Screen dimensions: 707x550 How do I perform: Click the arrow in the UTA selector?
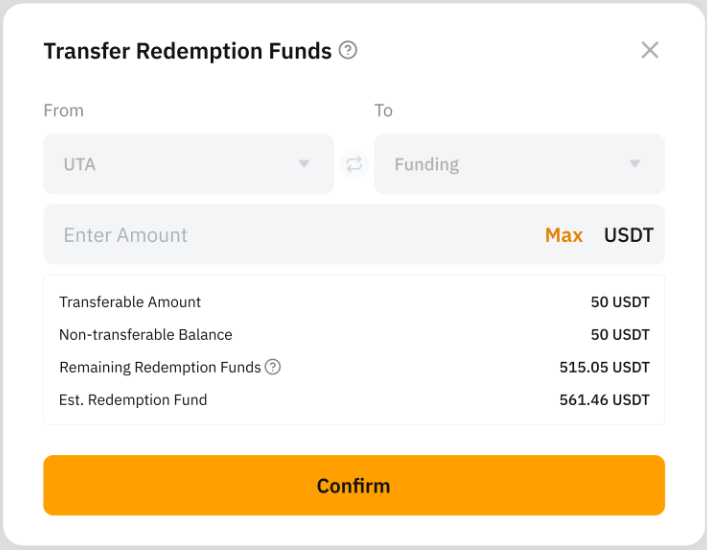pos(304,164)
